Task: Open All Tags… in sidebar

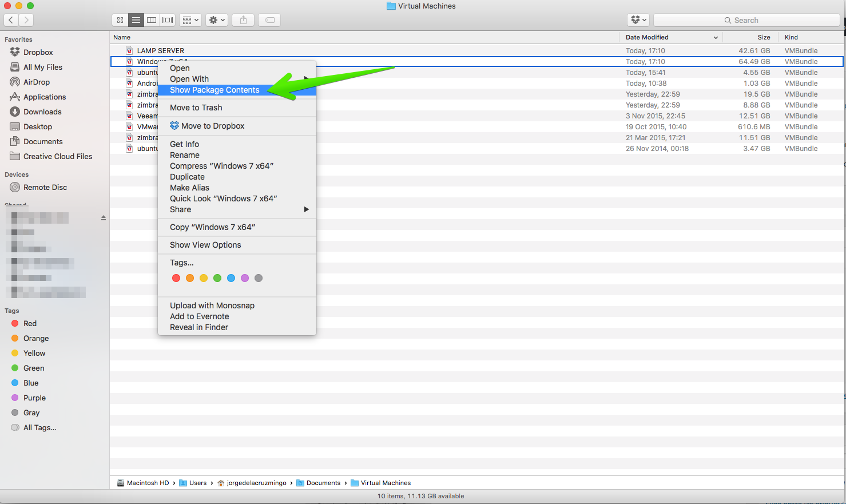Action: click(39, 427)
